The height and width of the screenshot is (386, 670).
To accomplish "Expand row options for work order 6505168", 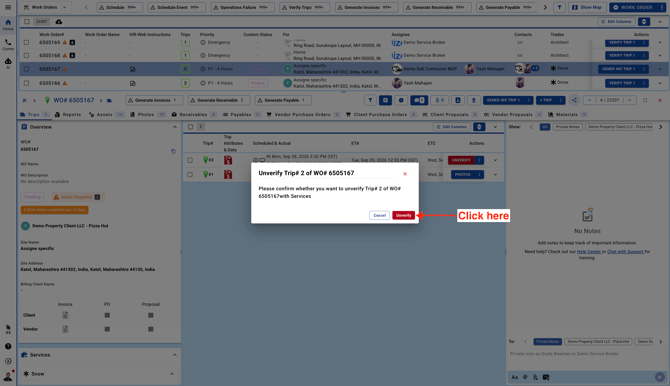I will pyautogui.click(x=660, y=55).
